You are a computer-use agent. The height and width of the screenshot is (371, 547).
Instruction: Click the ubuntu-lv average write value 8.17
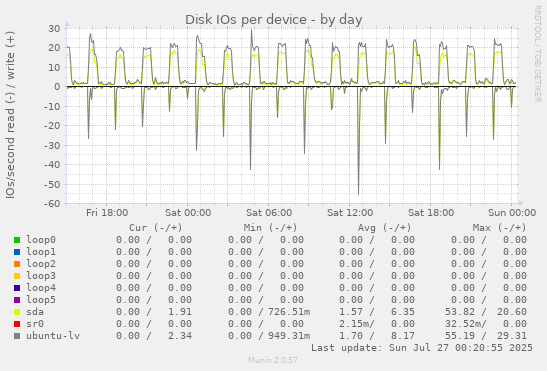click(x=403, y=335)
